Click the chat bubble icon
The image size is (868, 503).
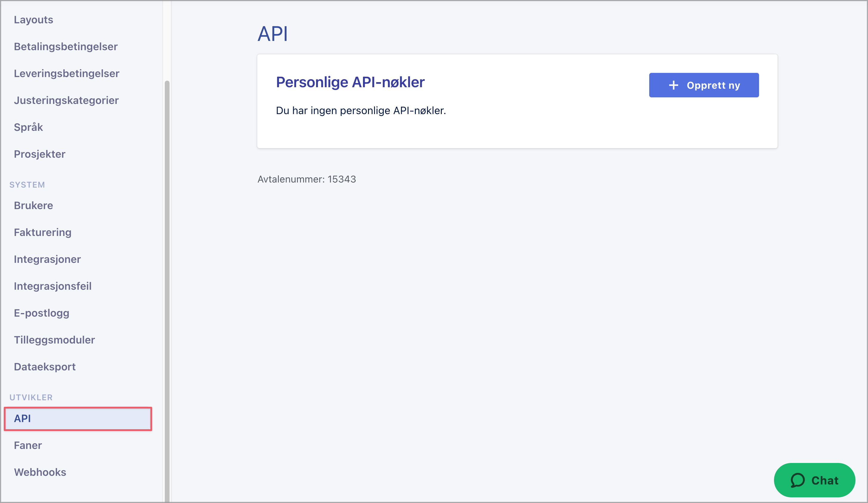pos(797,480)
